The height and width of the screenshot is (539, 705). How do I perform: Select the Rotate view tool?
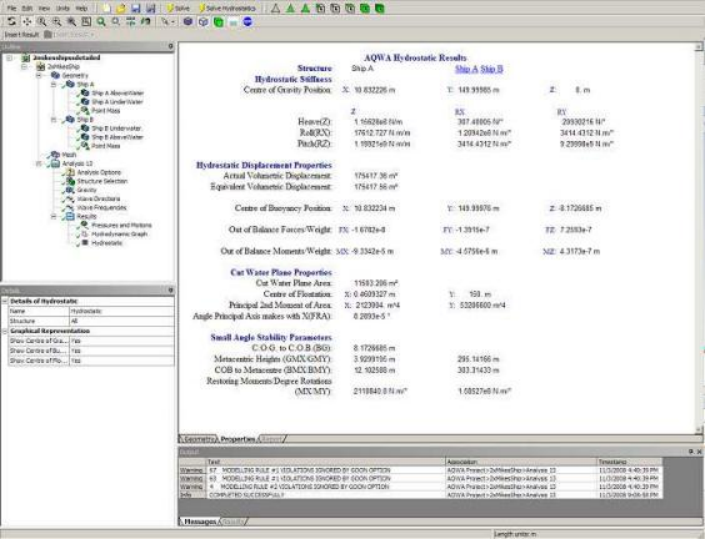click(x=12, y=22)
